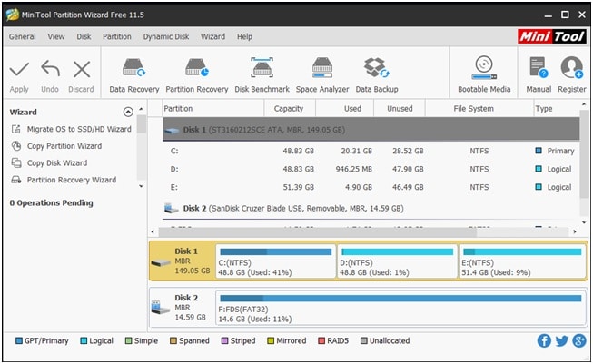This screenshot has width=593, height=364.
Task: Sort by the Used column header
Action: tap(344, 109)
